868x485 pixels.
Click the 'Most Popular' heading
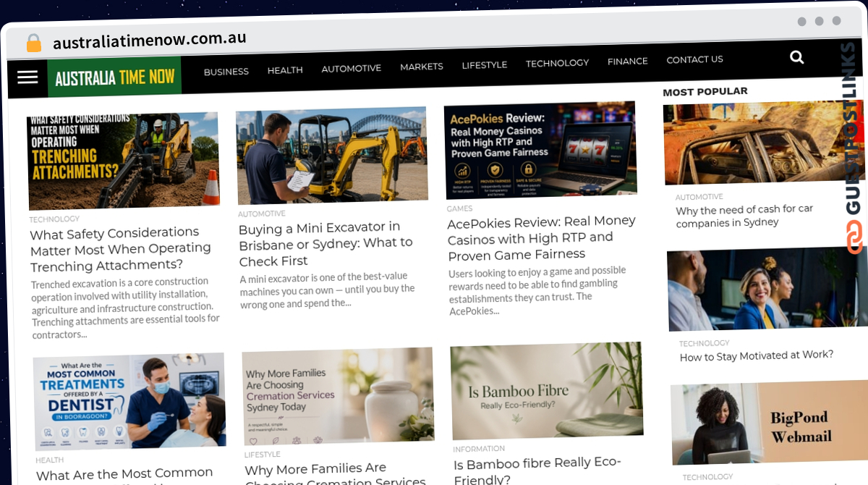(705, 92)
